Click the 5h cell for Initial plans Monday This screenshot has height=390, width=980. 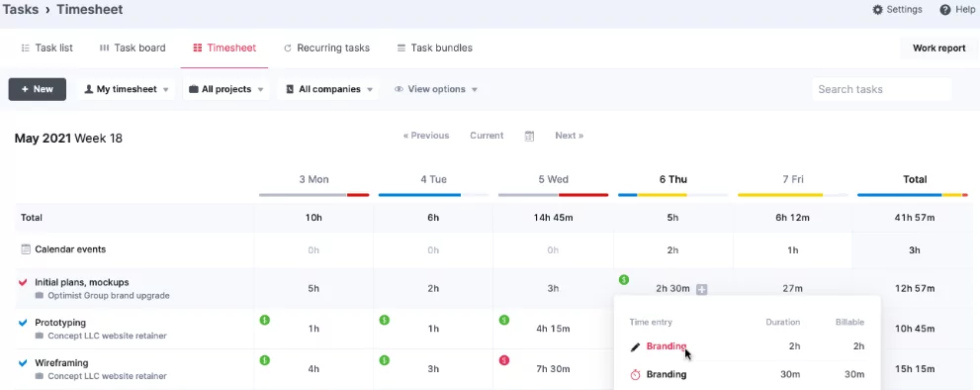313,289
